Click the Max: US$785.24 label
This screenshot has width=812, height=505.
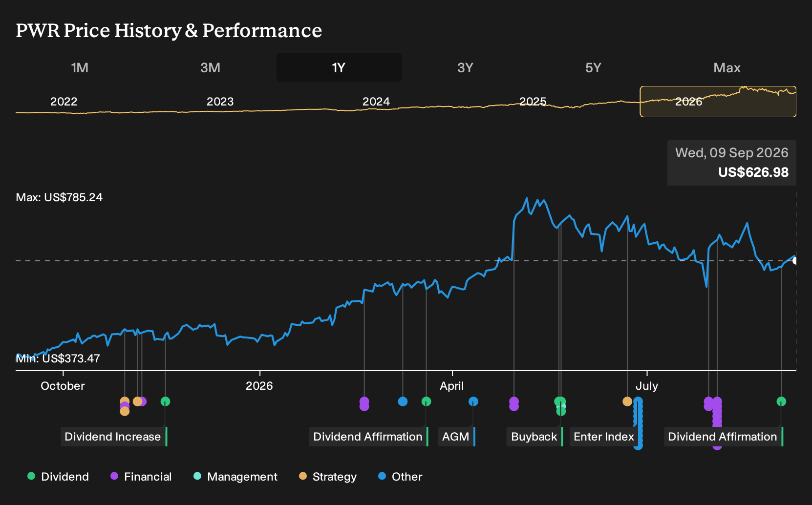click(59, 197)
